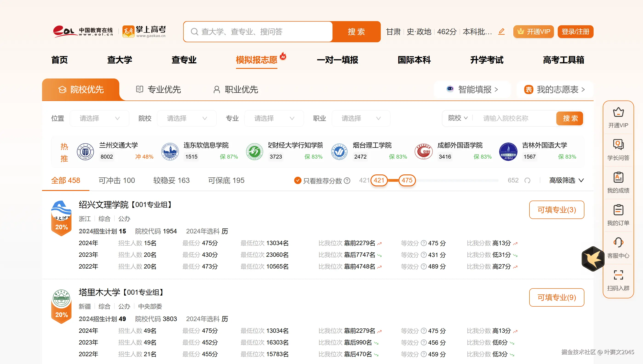Open 我的订单 sidebar icon
Viewport: 643px width, 364px height.
pos(618,210)
